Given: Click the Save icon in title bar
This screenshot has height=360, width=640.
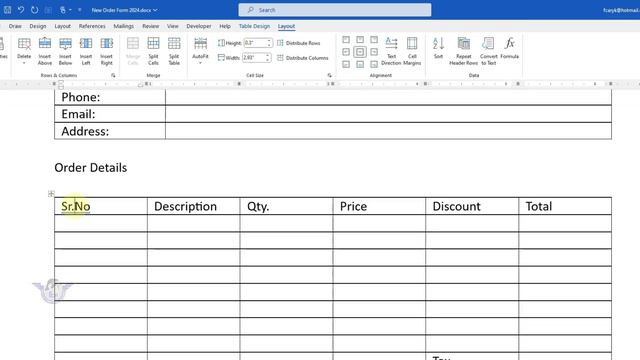Looking at the screenshot, I should point(7,9).
